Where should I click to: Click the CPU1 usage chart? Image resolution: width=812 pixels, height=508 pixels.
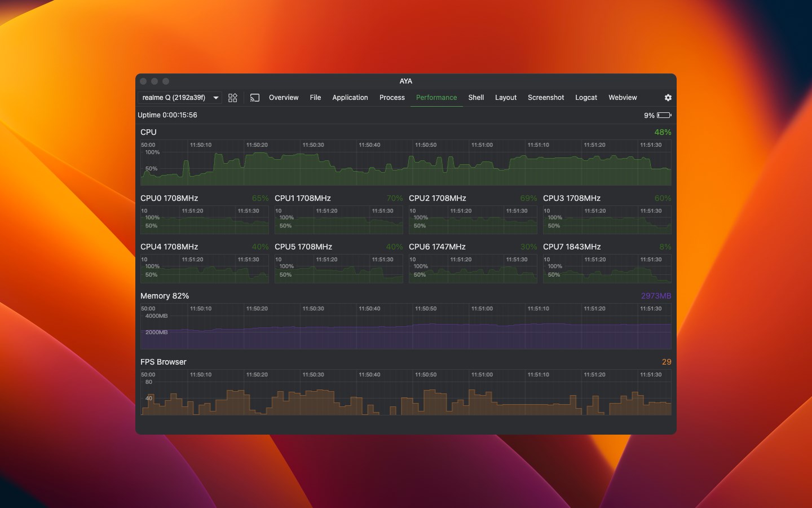339,220
